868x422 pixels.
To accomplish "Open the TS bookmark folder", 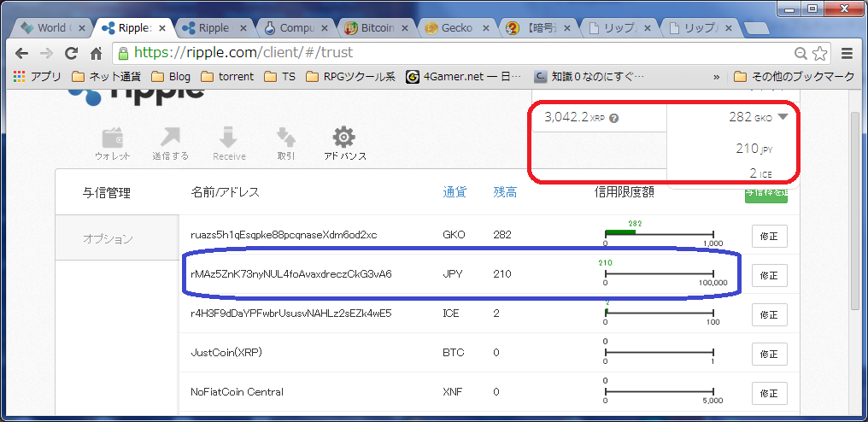I will click(x=279, y=76).
